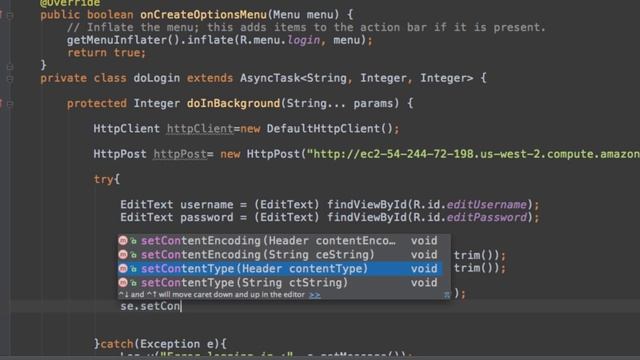The height and width of the screenshot is (360, 640).
Task: Click the pi icon at the completion popup corner
Action: [x=447, y=295]
